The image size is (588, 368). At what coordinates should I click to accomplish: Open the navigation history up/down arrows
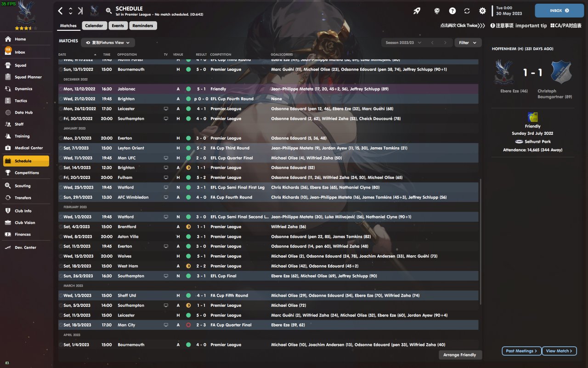pyautogui.click(x=70, y=11)
